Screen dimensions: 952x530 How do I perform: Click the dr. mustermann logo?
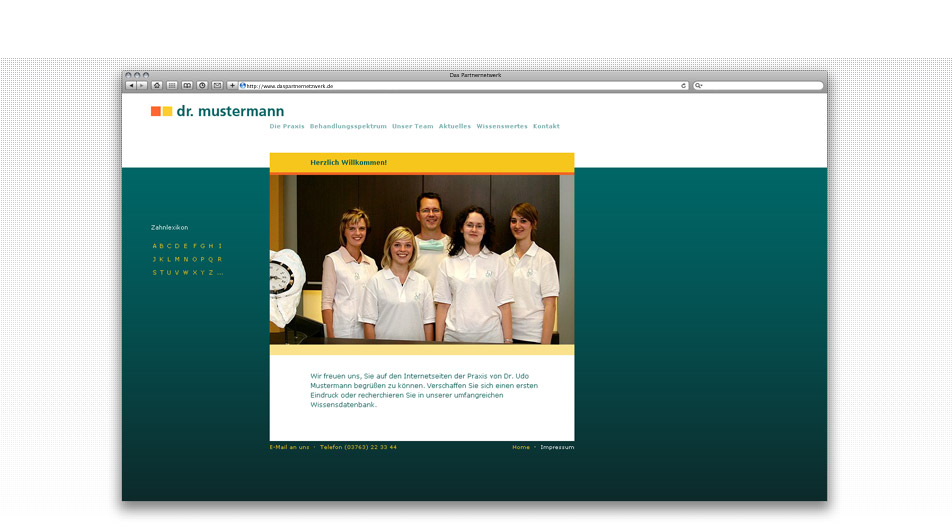click(218, 111)
